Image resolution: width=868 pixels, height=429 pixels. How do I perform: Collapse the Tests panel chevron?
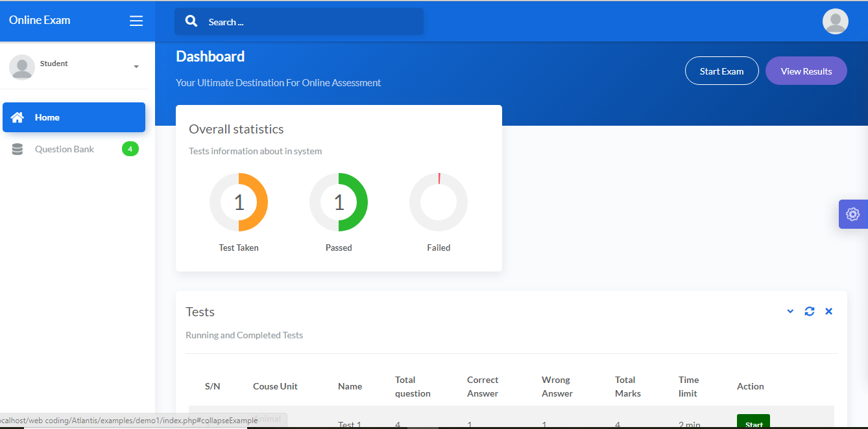[790, 311]
